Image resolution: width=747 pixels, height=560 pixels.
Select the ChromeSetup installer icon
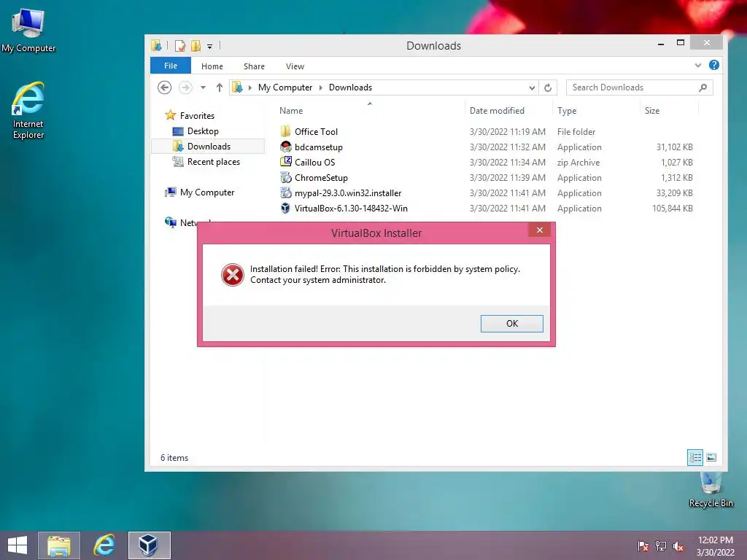click(285, 178)
